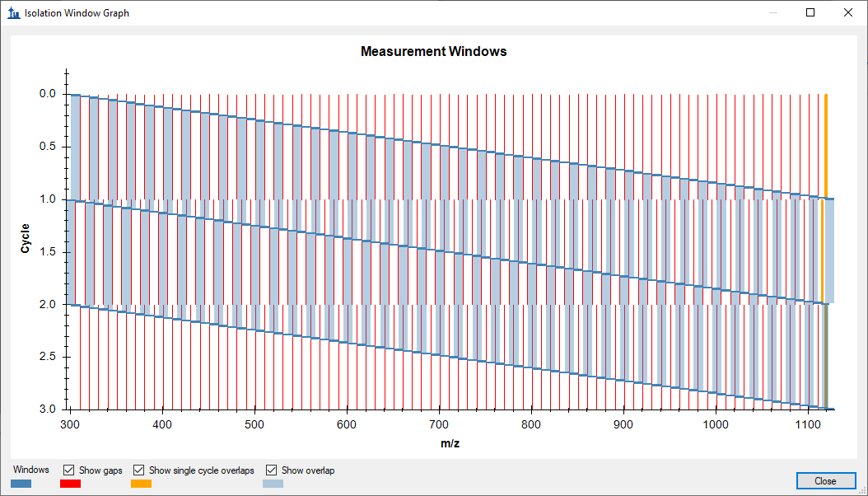
Task: Click the 1.0 label on the Cycle axis
Action: tap(49, 199)
